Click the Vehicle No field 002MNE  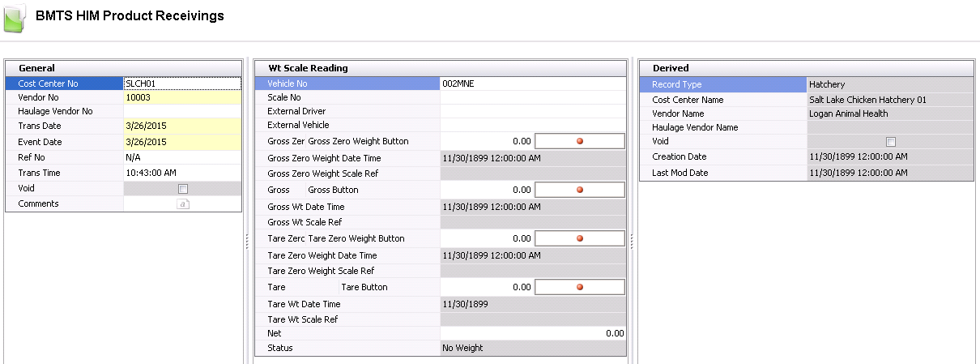click(x=533, y=84)
